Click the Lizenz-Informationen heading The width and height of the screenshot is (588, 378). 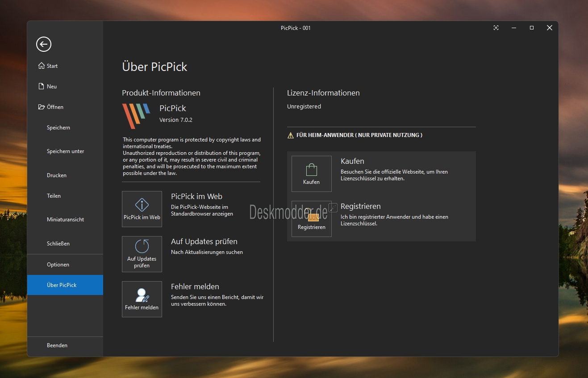(323, 93)
